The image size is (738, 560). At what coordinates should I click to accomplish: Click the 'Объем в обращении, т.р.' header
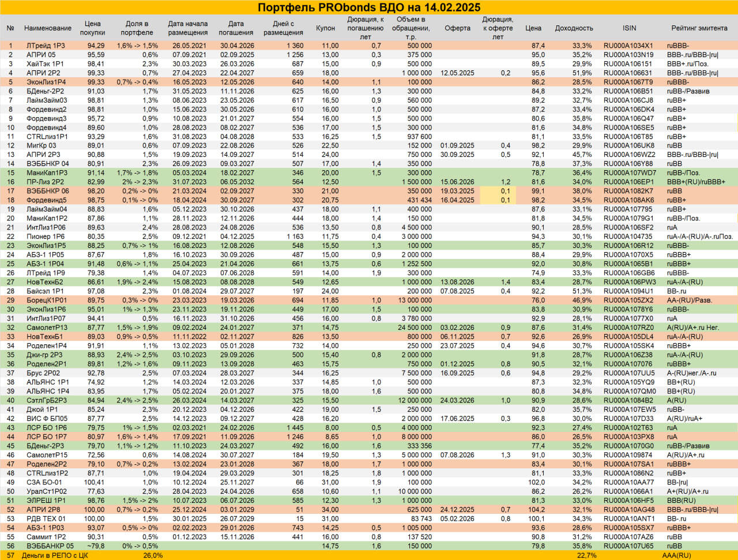pyautogui.click(x=411, y=28)
